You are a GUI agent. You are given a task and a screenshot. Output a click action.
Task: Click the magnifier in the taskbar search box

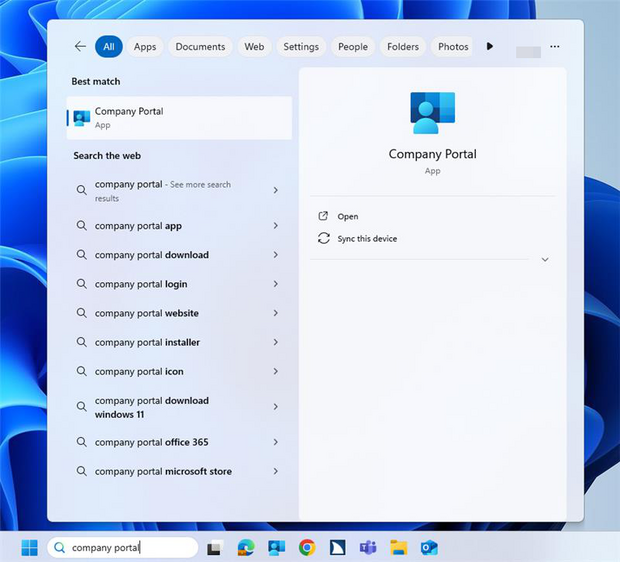tap(59, 548)
